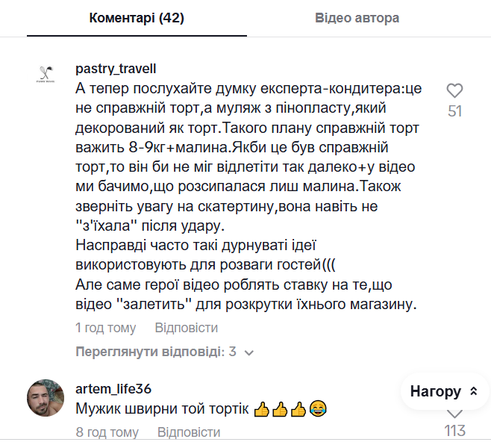491x448 pixels.
Task: Reply to the artem_life36 comment via Відповісти
Action: click(189, 432)
